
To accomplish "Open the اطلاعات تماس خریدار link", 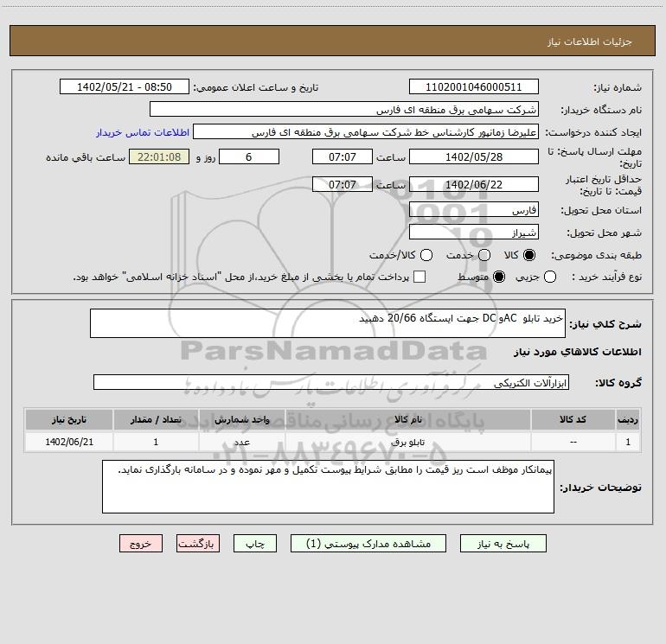I will click(x=143, y=132).
